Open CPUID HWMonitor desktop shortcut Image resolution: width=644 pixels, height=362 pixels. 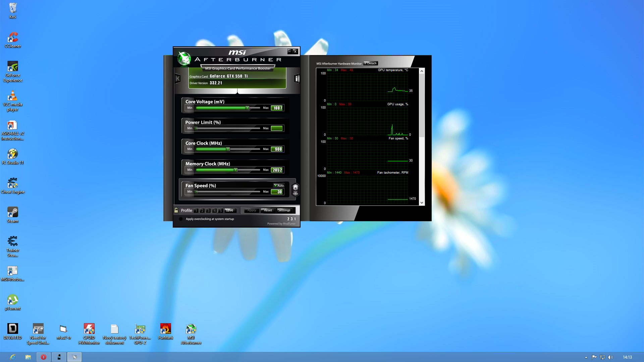point(89,329)
